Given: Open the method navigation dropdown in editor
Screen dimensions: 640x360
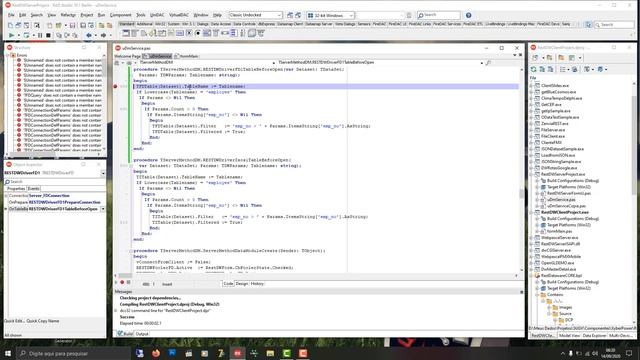Looking at the screenshot, I should (x=482, y=63).
